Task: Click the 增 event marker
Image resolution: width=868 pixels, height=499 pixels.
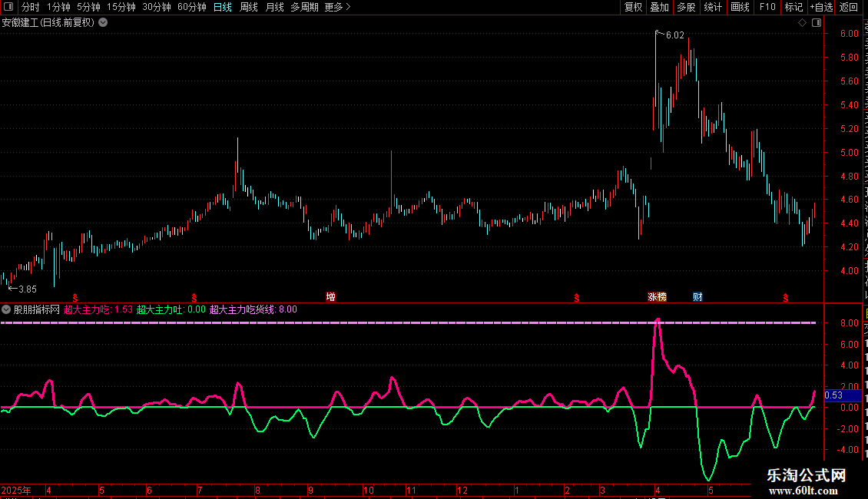Action: click(x=331, y=297)
